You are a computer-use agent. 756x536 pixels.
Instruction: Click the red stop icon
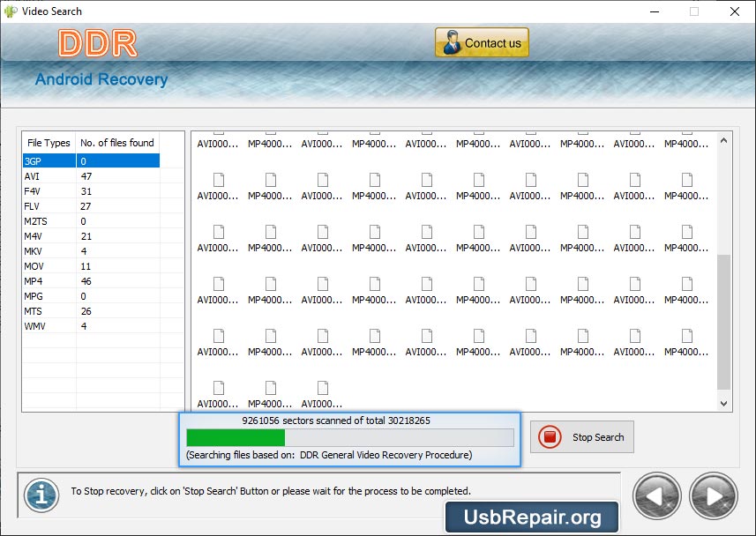(550, 436)
